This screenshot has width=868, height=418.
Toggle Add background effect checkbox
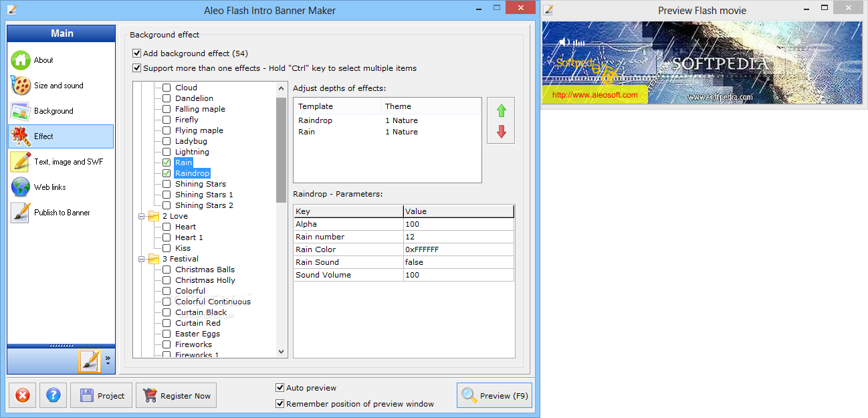137,54
